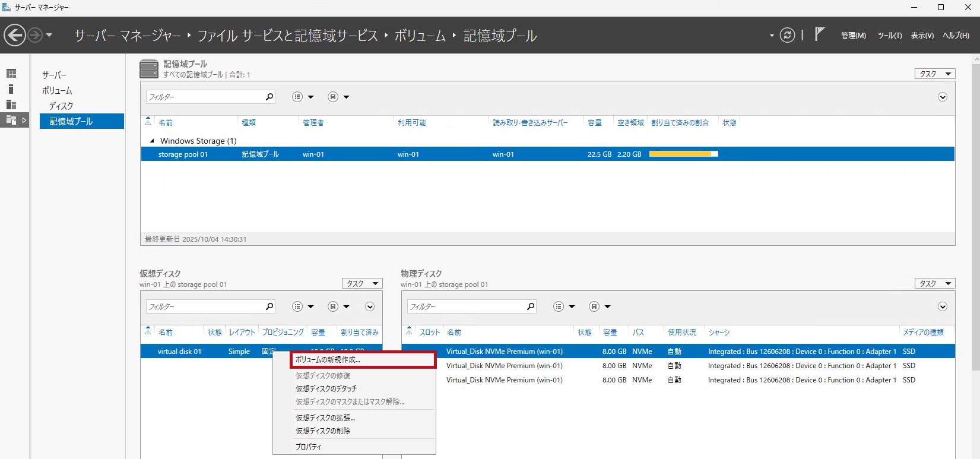Viewport: 980px width, 459px height.
Task: Click the back navigation arrow button
Action: [15, 36]
